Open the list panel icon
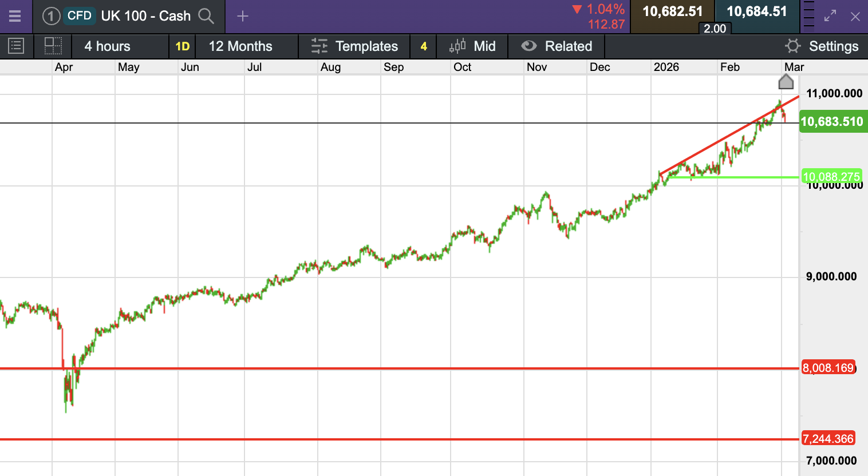 click(16, 46)
